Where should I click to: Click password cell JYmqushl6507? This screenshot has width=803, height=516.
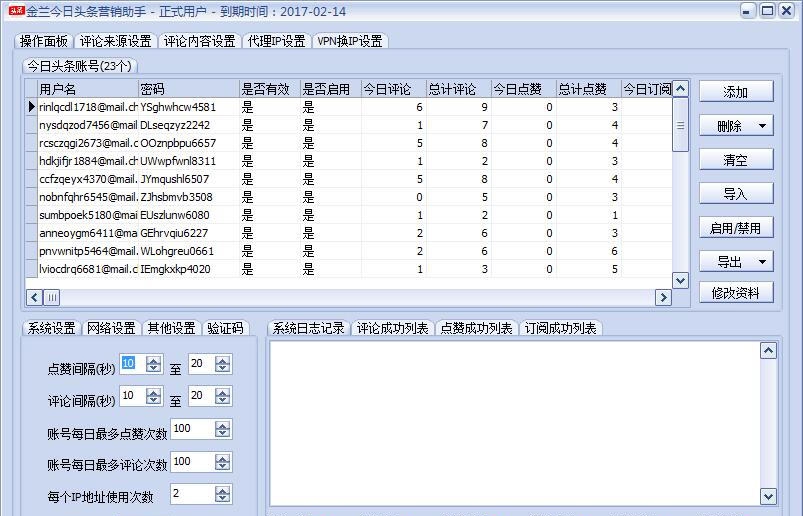click(x=189, y=179)
